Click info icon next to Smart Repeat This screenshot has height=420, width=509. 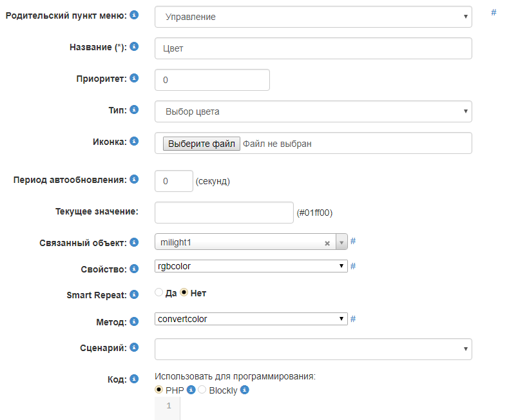click(x=134, y=294)
